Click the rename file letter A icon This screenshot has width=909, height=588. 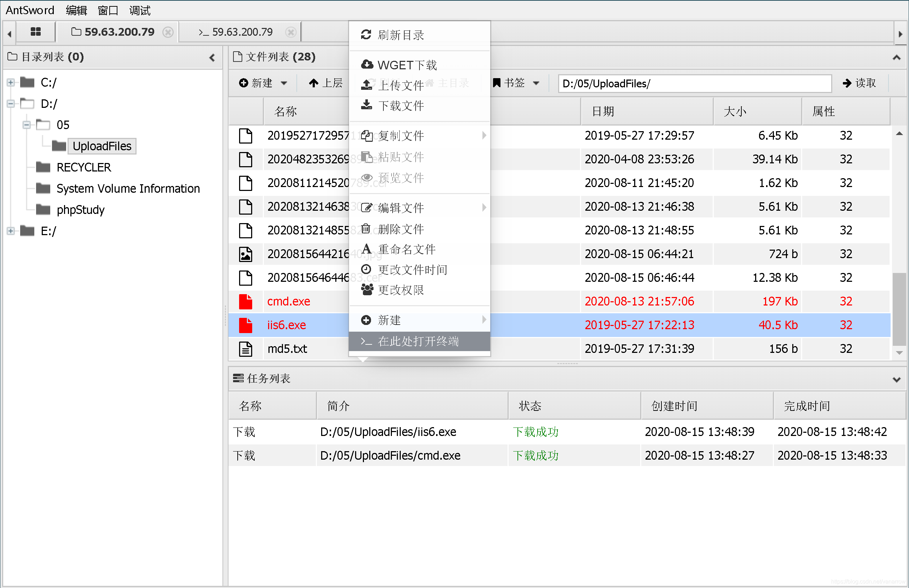pos(366,249)
